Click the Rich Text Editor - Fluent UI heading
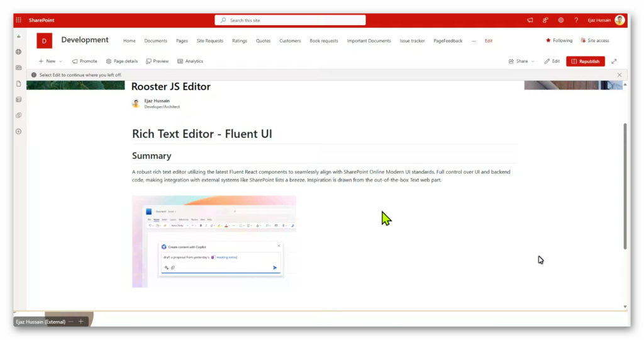 point(202,133)
